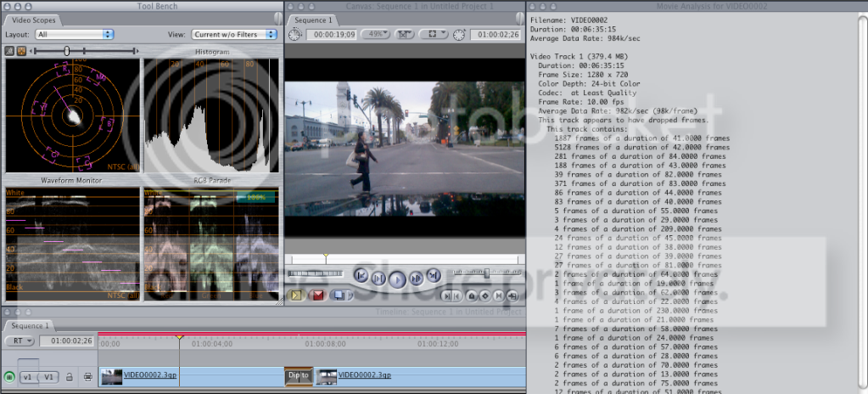The height and width of the screenshot is (394, 868).
Task: Click the yellow Insert edit button
Action: 297,295
